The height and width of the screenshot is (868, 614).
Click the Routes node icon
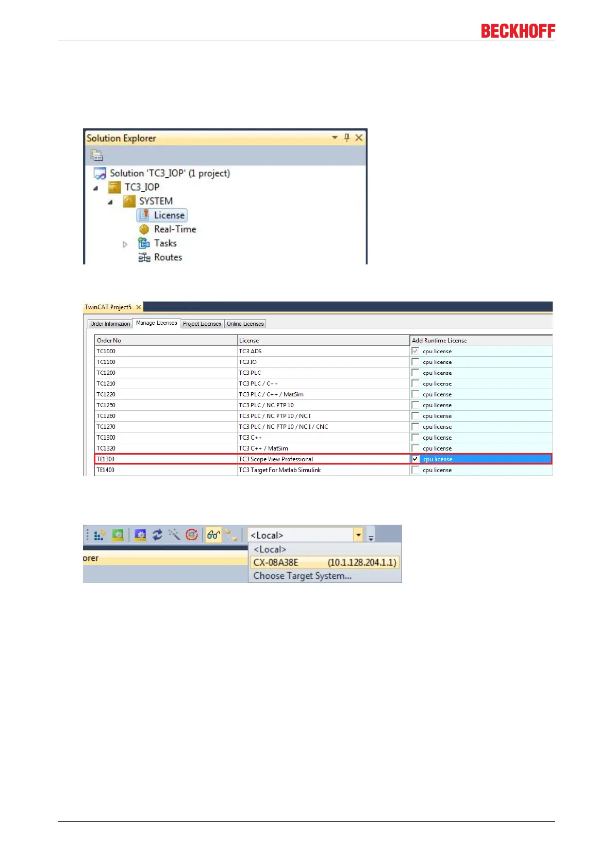pyautogui.click(x=144, y=257)
